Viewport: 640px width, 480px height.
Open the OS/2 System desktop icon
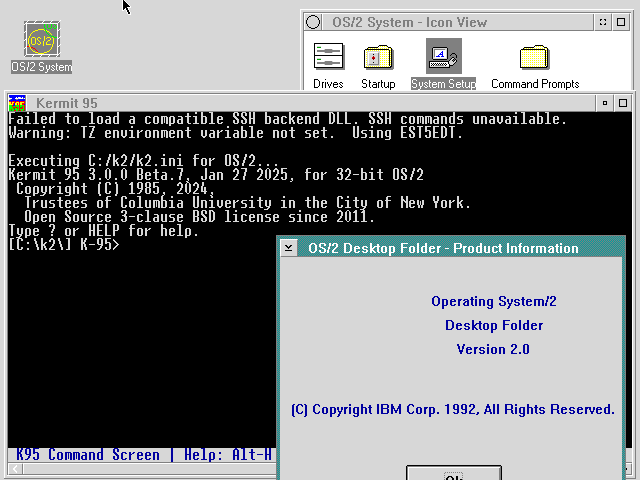[x=41, y=41]
